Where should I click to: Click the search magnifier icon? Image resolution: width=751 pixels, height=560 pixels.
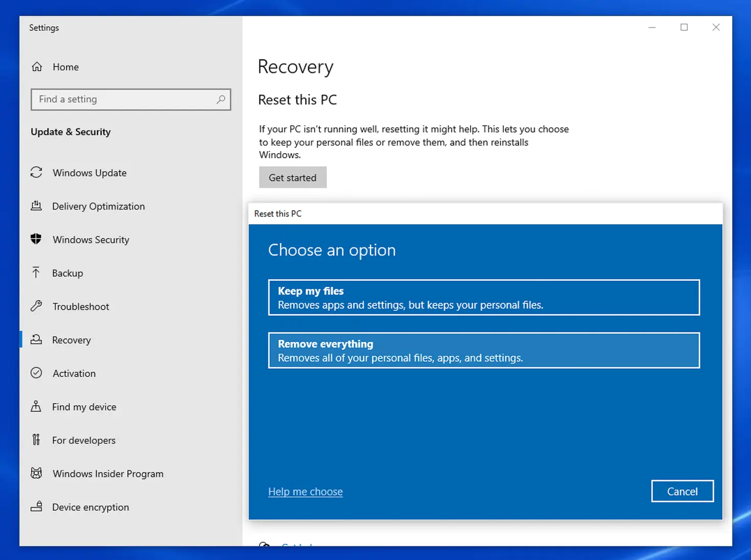tap(221, 100)
